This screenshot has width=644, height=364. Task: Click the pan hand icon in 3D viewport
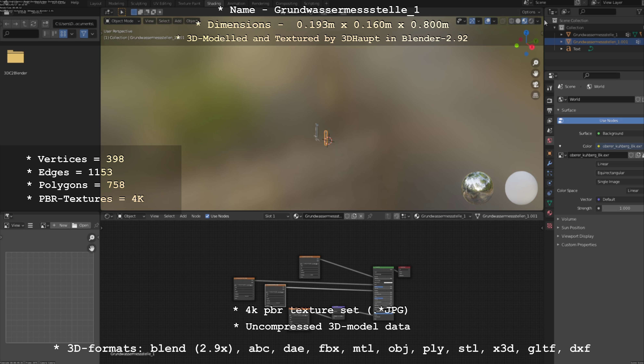535,73
